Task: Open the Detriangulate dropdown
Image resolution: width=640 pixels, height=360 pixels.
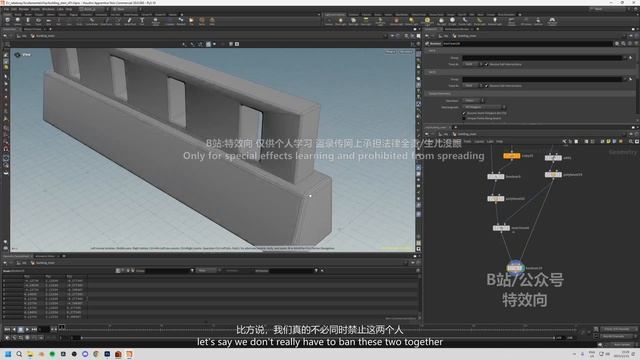Action: click(484, 107)
